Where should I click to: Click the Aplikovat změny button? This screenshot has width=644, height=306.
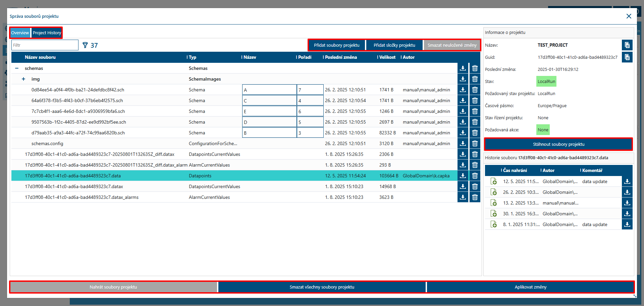tap(530, 287)
